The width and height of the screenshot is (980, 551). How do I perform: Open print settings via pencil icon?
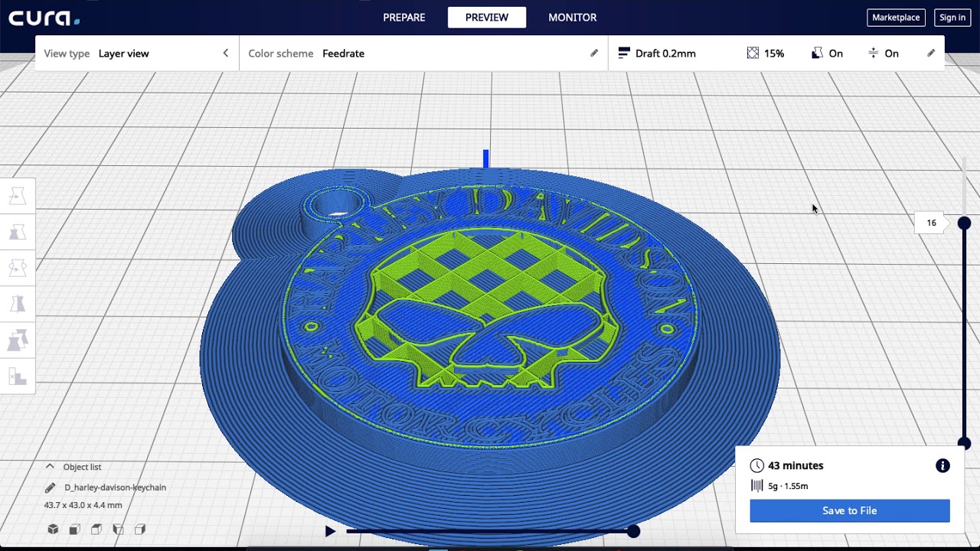pyautogui.click(x=931, y=54)
